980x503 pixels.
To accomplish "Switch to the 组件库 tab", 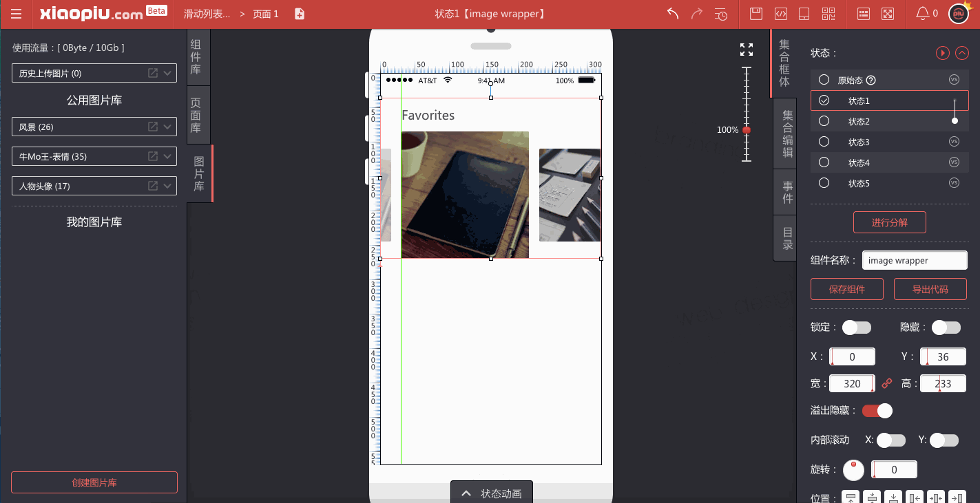I will [x=198, y=57].
